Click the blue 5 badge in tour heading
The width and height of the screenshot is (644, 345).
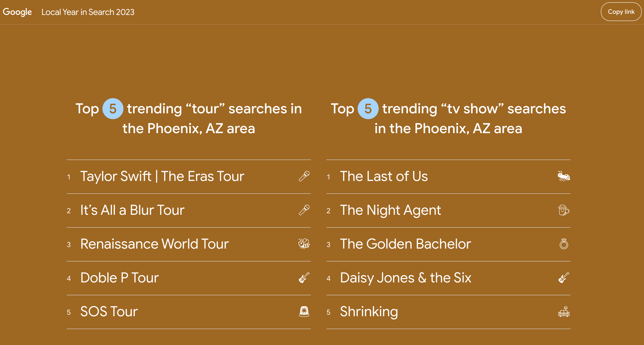pos(113,109)
